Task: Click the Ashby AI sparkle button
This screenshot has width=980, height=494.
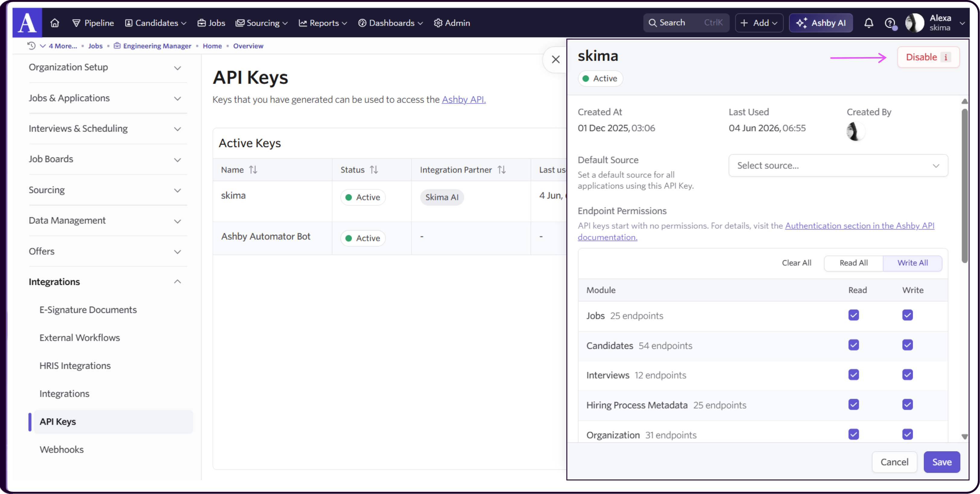Action: tap(820, 23)
